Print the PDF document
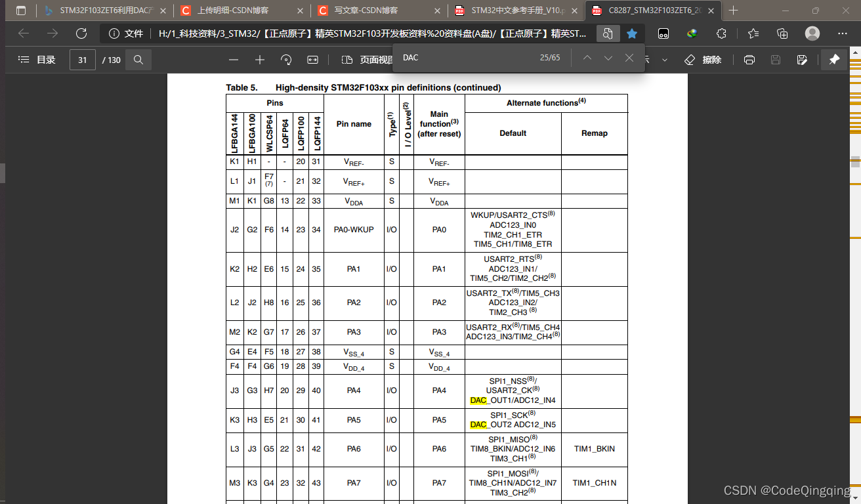Screen dimensions: 861x504 click(749, 60)
